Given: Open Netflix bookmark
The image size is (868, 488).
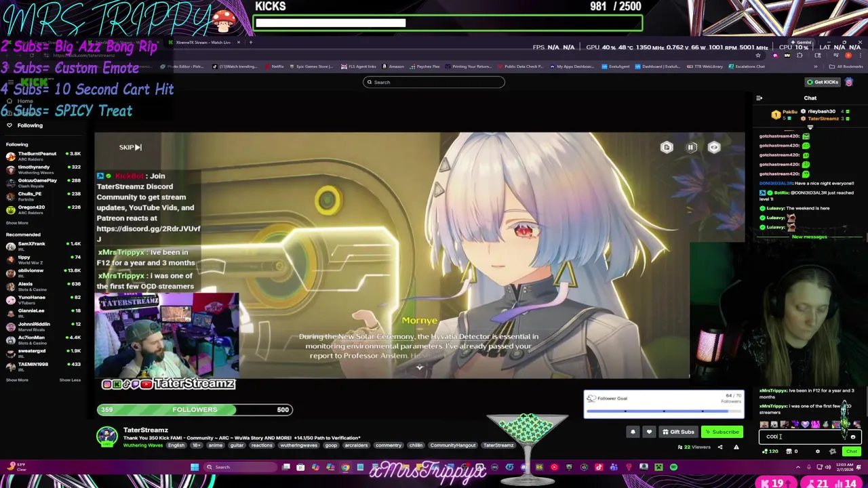Looking at the screenshot, I should (x=275, y=66).
